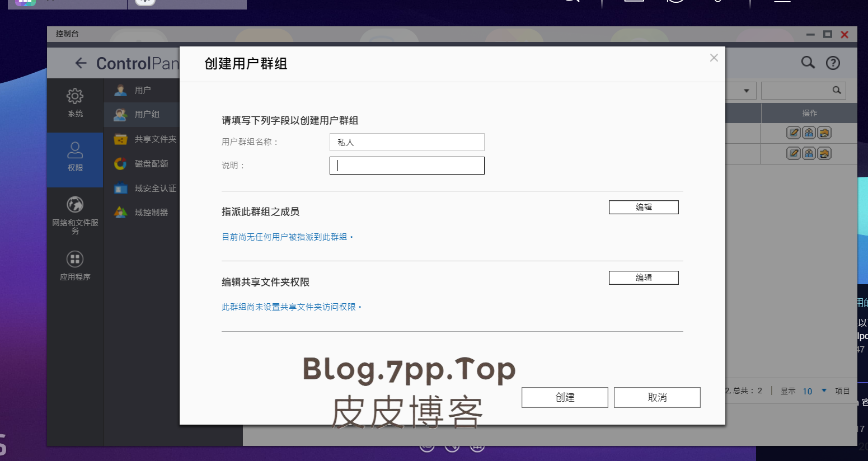Click edit shared folder permissions icon in first row

point(824,133)
